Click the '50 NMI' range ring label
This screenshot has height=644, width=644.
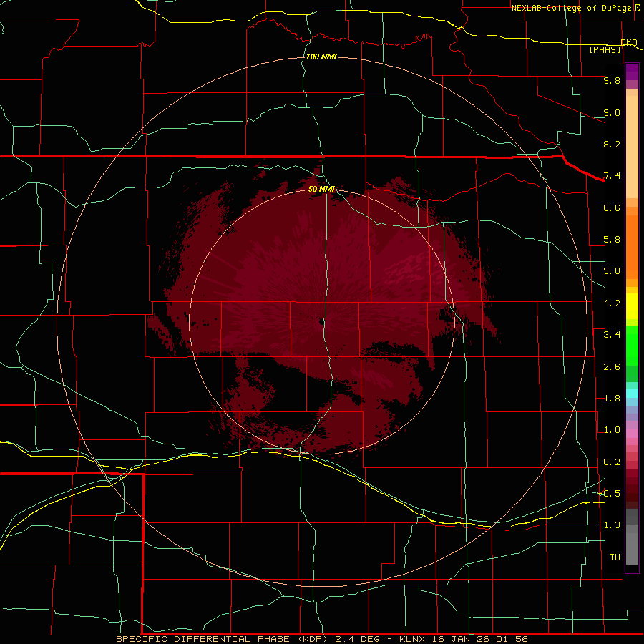(x=321, y=189)
